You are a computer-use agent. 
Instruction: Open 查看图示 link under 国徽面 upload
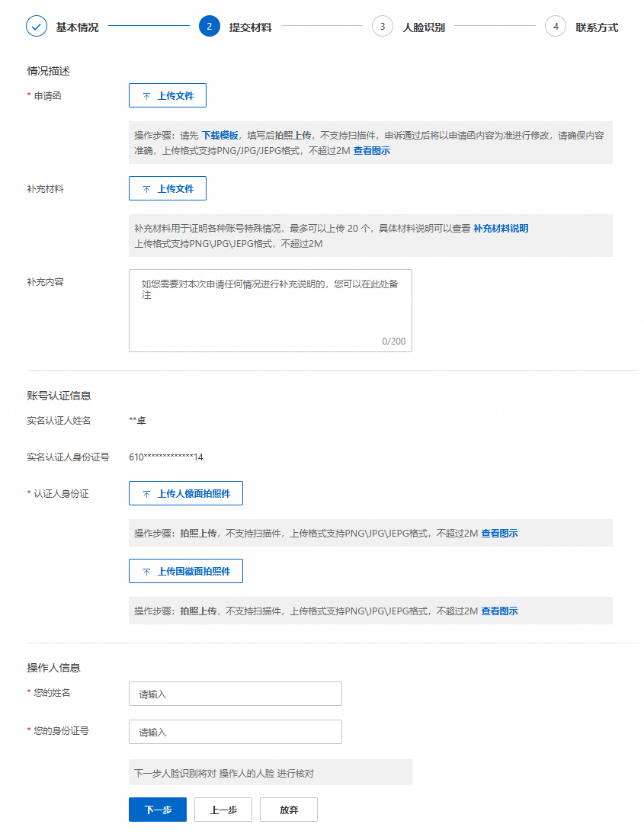tap(499, 611)
